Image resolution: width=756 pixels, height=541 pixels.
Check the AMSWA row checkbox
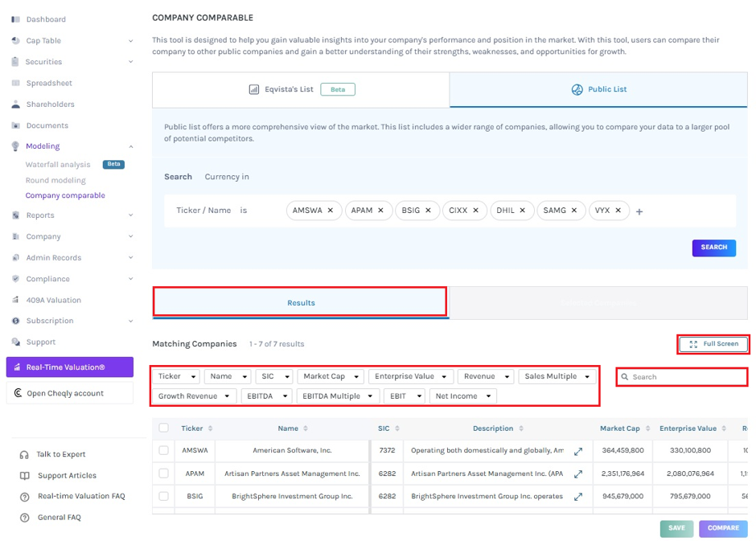click(x=164, y=450)
